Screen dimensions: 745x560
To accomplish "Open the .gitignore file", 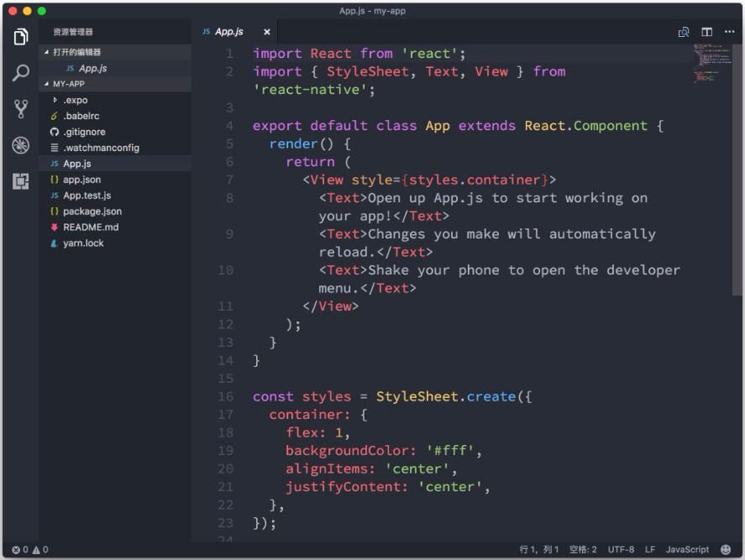I will [82, 131].
